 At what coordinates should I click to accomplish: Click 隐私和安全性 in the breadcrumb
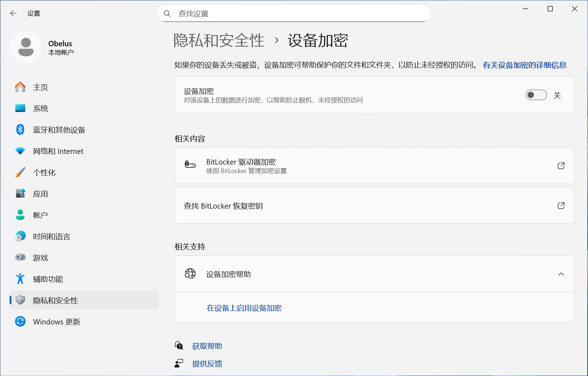tap(219, 41)
